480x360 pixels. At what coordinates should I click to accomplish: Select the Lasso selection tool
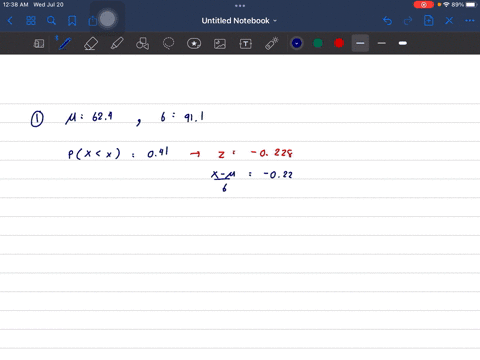[x=168, y=43]
